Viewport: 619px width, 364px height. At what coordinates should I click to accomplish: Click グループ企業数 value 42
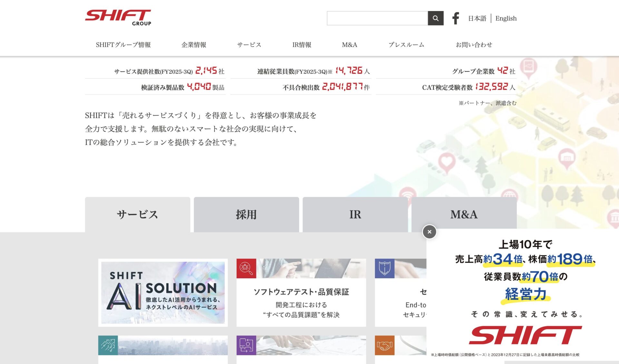[503, 71]
